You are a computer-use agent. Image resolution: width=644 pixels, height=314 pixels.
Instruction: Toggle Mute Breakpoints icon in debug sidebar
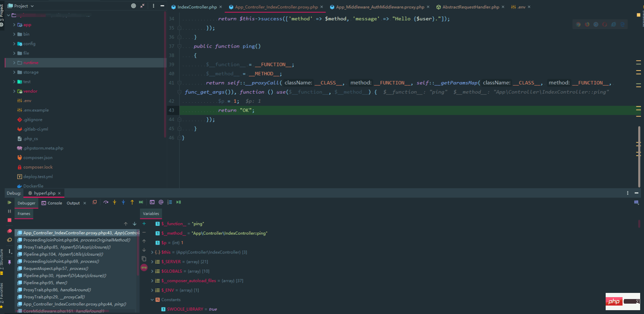(10, 240)
